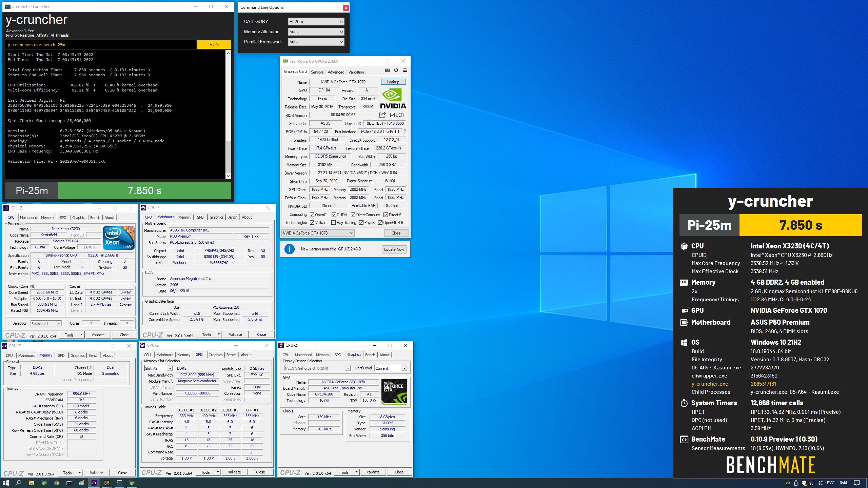The width and height of the screenshot is (868, 488).
Task: Open the Memory Allocator dropdown
Action: coord(316,32)
